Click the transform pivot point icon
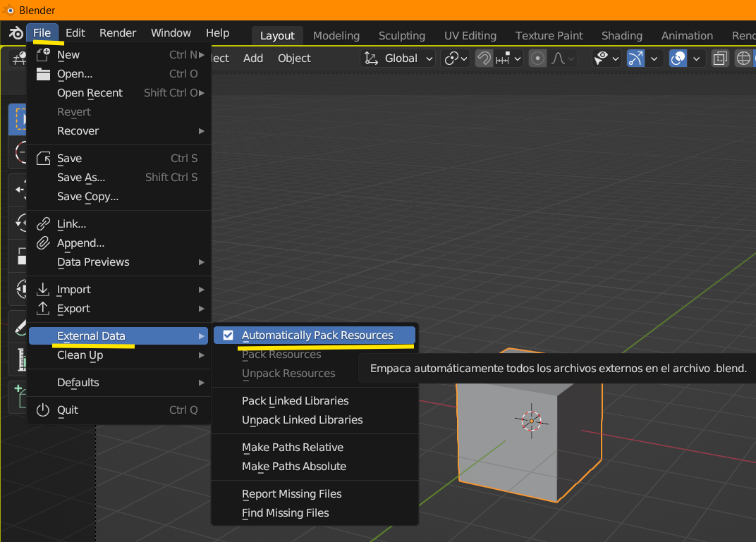The width and height of the screenshot is (756, 542). coord(451,58)
